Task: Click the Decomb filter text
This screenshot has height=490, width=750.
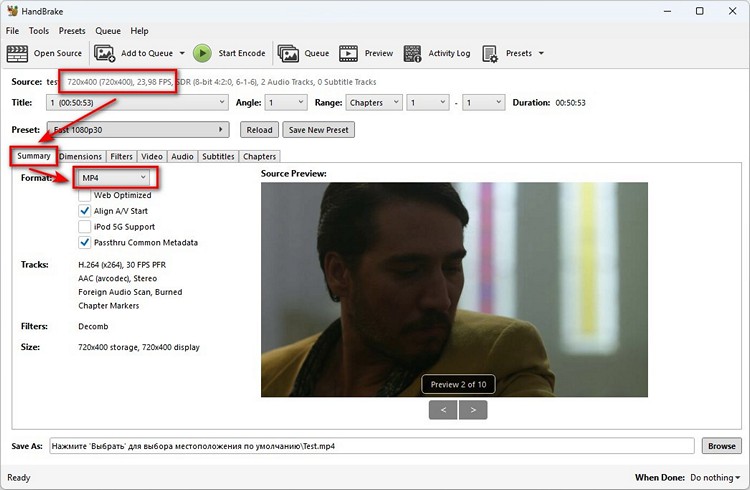Action: [x=93, y=326]
